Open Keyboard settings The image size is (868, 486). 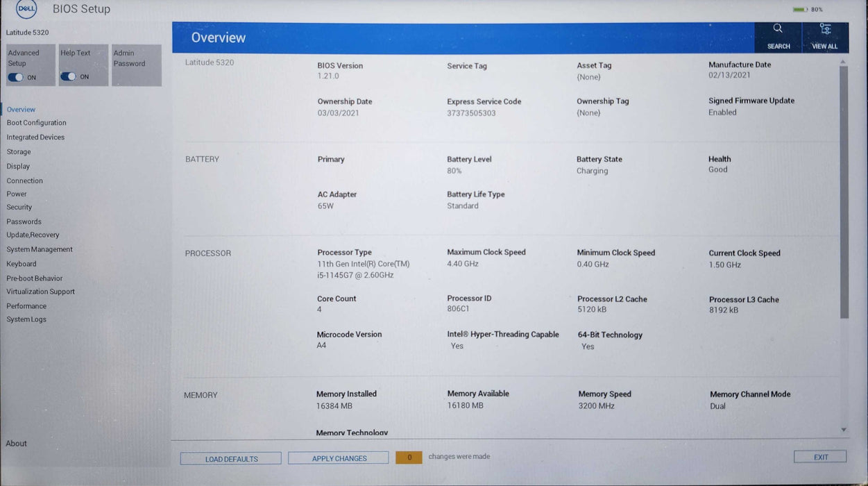22,265
